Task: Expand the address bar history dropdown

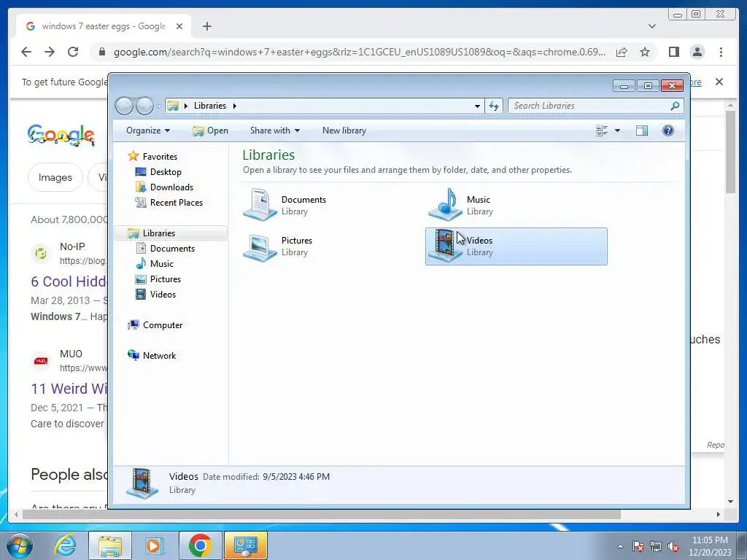Action: click(x=477, y=106)
